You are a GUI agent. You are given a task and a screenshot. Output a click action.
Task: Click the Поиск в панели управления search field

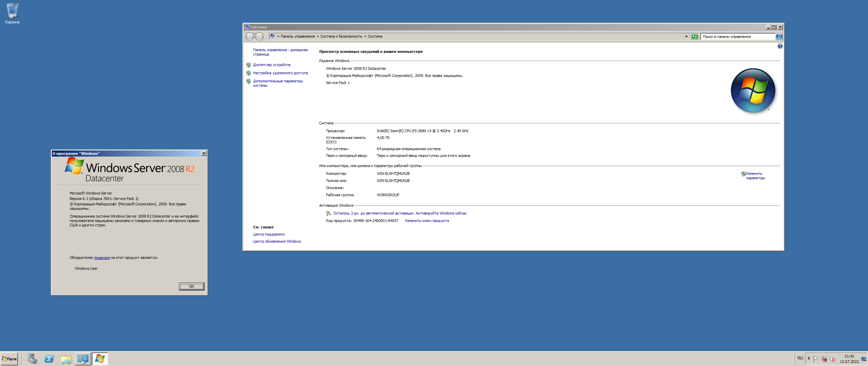[738, 37]
